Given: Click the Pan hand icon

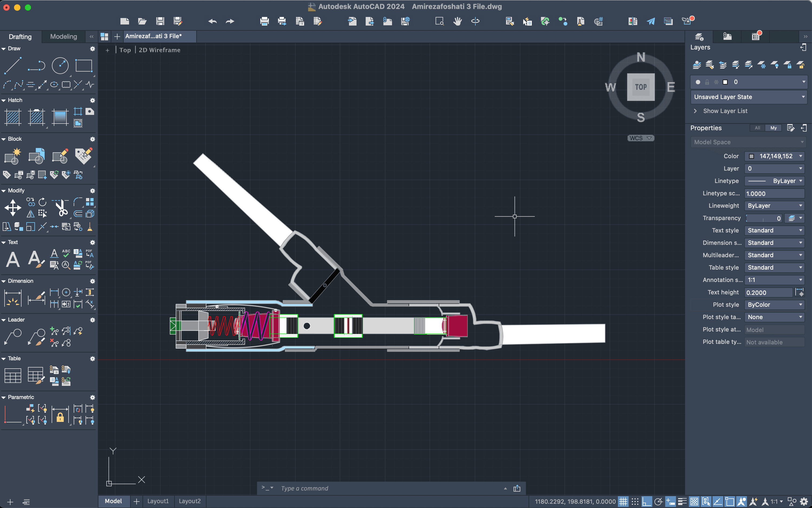Looking at the screenshot, I should pos(457,22).
